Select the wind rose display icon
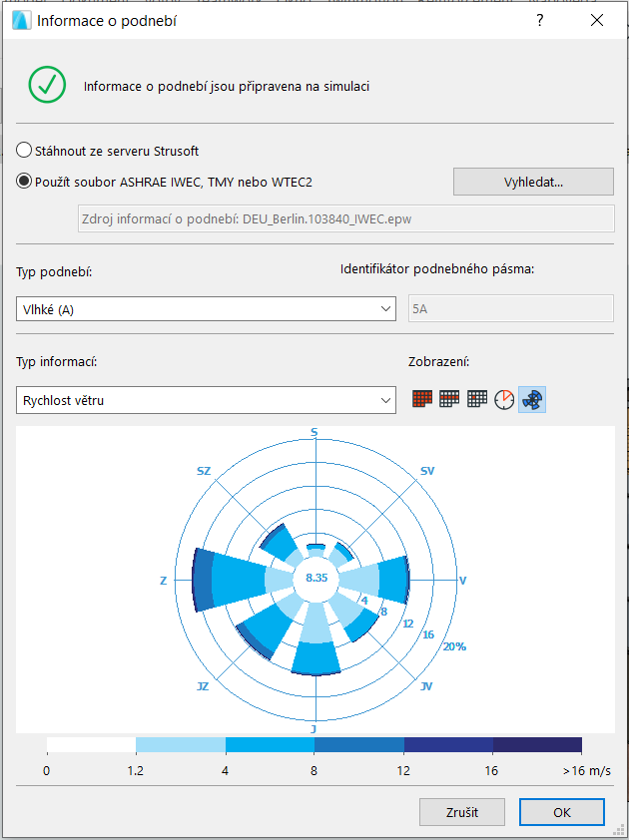 point(532,399)
